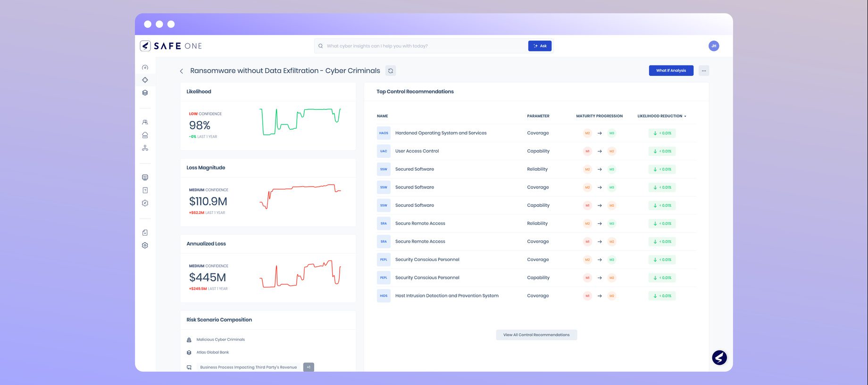
Task: Click the refresh icon beside scenario title
Action: coord(391,71)
